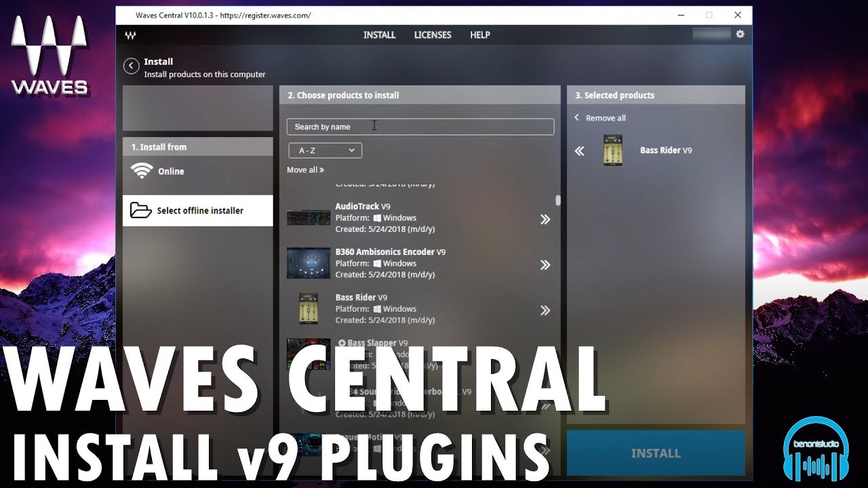
Task: Add Bass Rider V9 with its double arrow
Action: [x=545, y=310]
